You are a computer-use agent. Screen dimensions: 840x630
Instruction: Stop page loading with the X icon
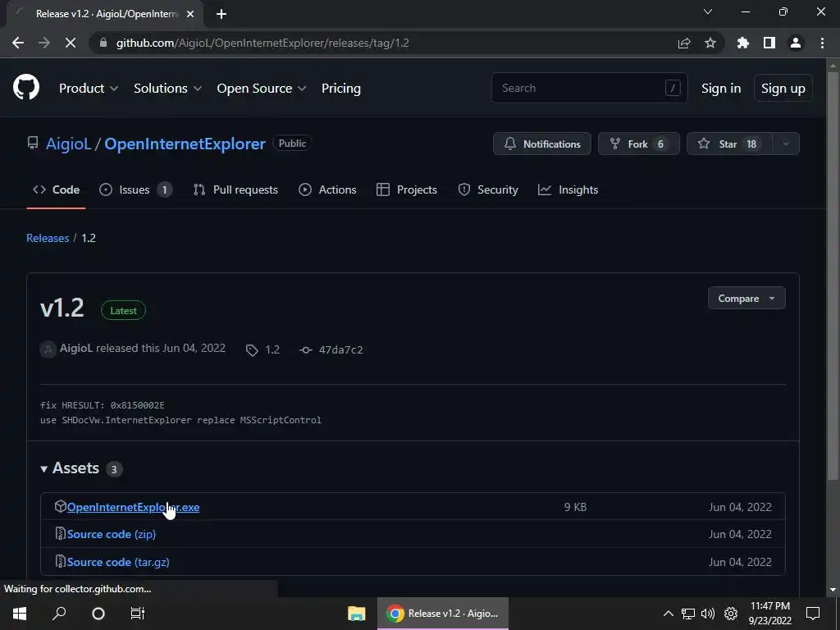[71, 43]
